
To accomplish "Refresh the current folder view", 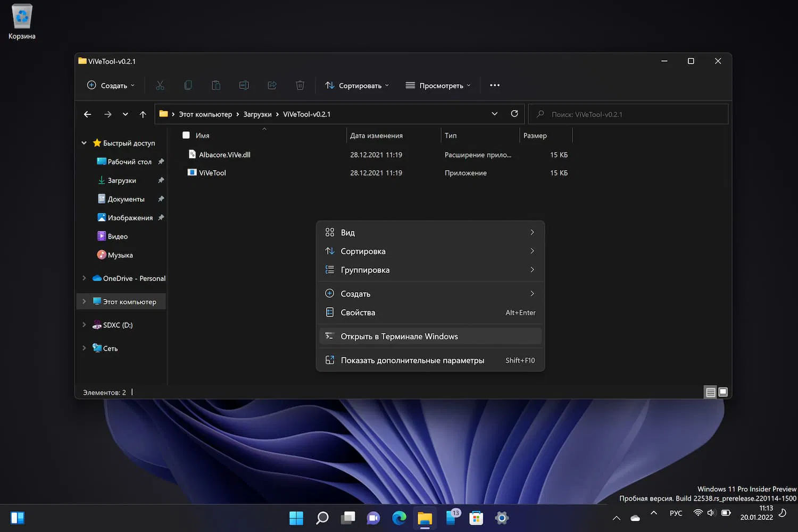I will (x=514, y=114).
